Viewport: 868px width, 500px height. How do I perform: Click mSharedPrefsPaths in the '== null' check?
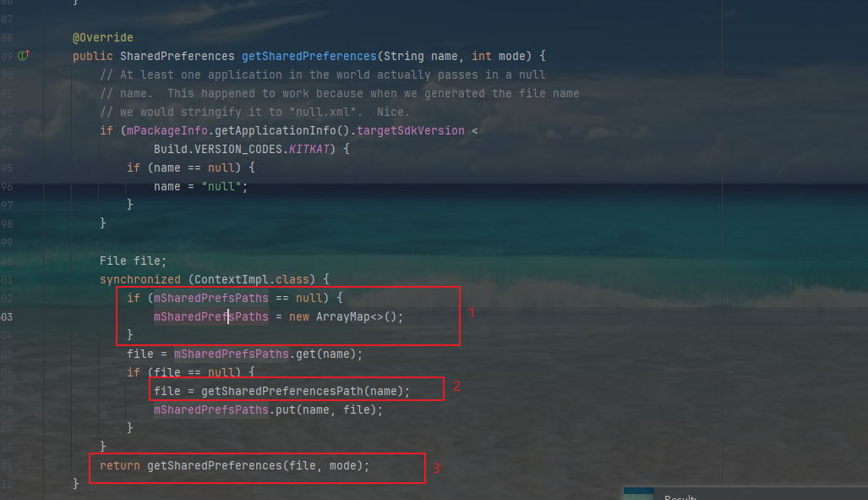click(211, 298)
